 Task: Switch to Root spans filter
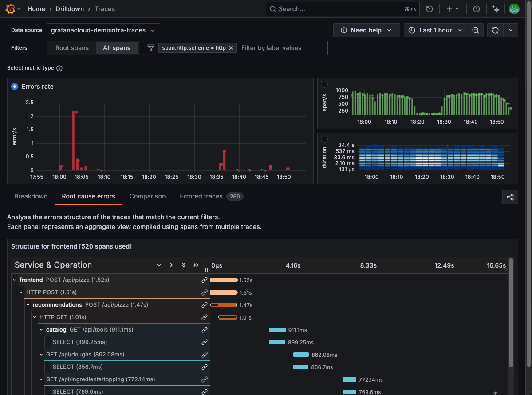coord(72,47)
